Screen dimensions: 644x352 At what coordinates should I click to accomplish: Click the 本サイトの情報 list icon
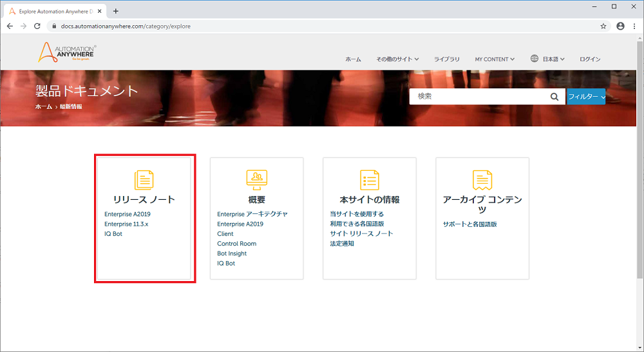(370, 180)
